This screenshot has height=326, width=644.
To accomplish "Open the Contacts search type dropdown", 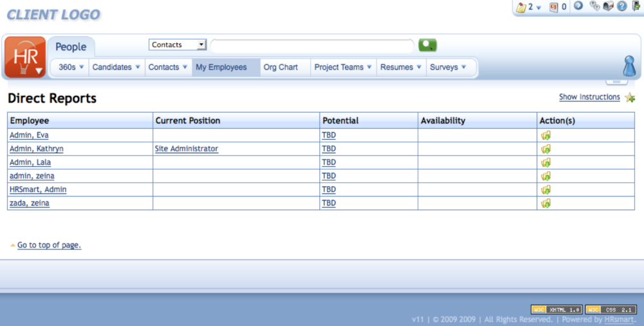I will 178,45.
